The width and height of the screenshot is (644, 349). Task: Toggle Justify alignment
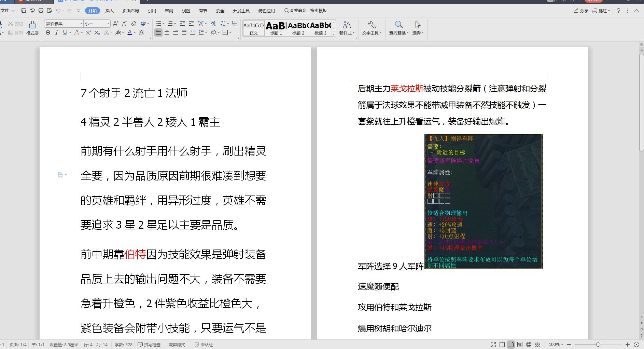pyautogui.click(x=184, y=32)
